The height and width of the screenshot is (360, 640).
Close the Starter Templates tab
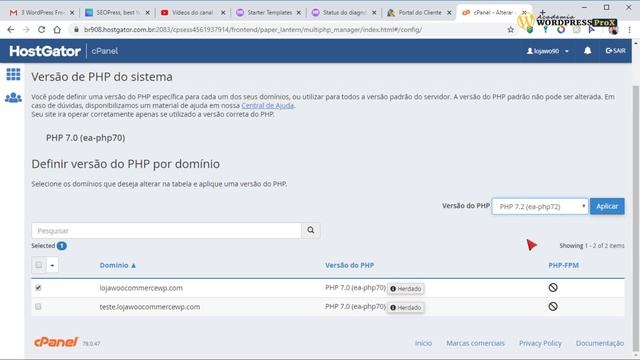pos(299,13)
